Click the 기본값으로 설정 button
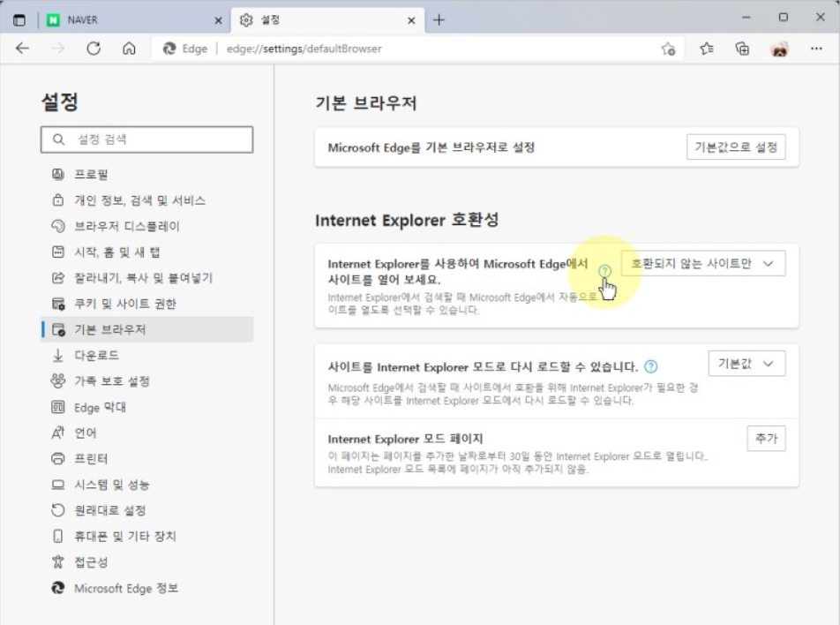This screenshot has height=625, width=840. coord(736,147)
